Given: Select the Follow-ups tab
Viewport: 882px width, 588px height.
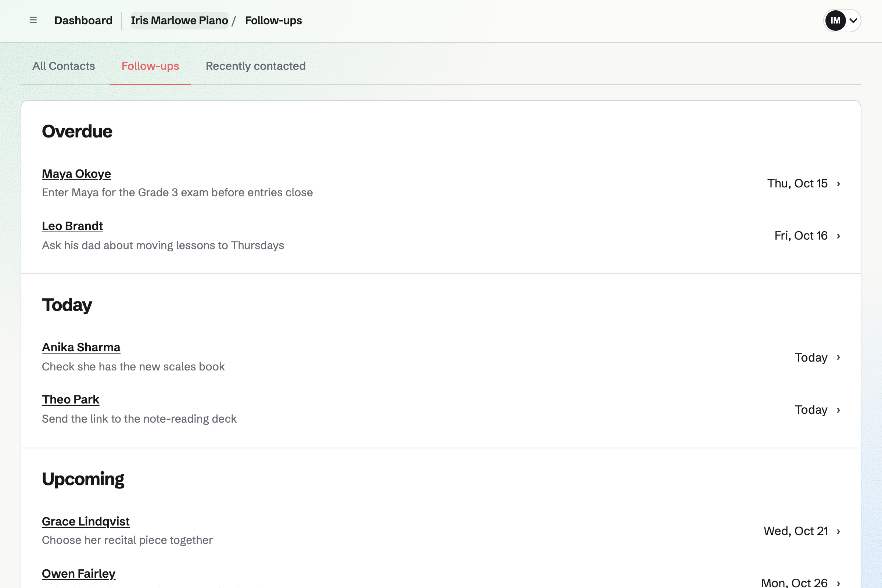Looking at the screenshot, I should pos(150,66).
